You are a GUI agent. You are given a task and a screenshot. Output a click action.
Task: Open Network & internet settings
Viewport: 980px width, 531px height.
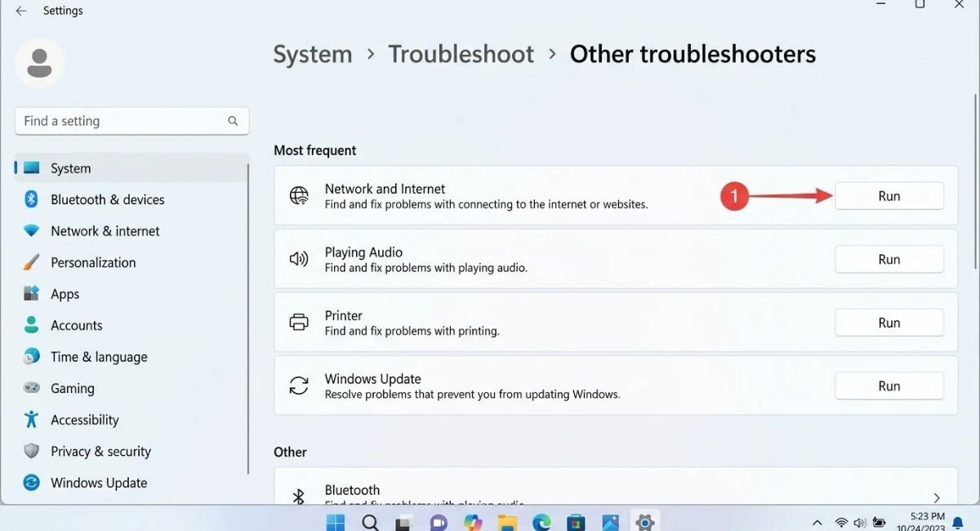click(x=131, y=231)
